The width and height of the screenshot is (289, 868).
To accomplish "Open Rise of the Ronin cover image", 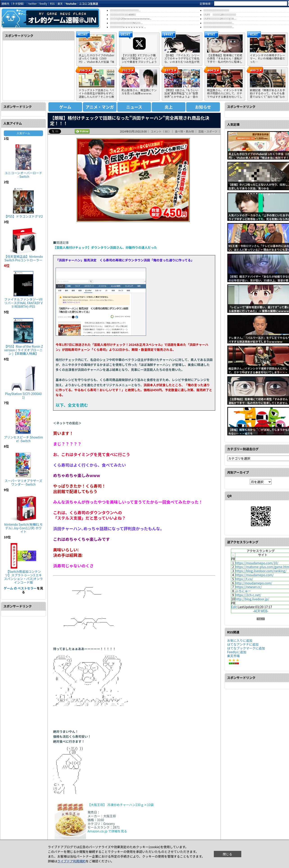I will 23,331.
